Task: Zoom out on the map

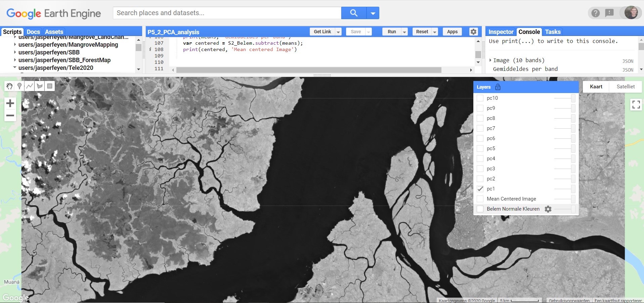Action: (10, 115)
